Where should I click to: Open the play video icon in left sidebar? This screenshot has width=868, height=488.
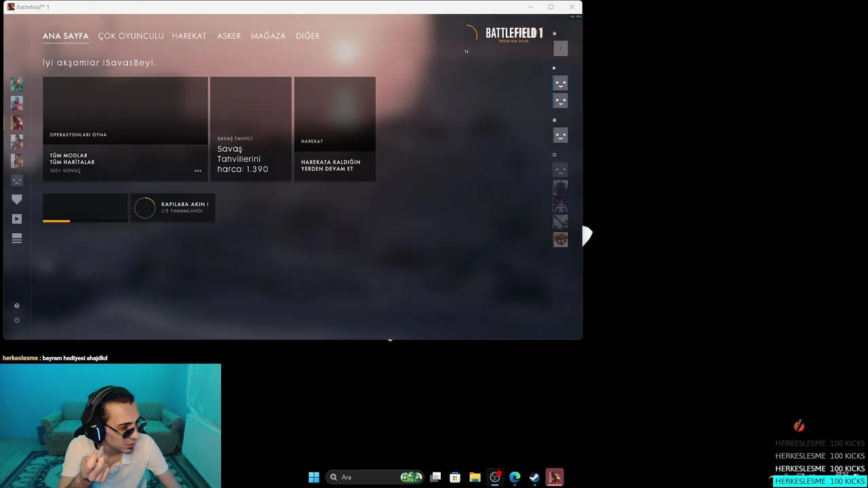17,219
